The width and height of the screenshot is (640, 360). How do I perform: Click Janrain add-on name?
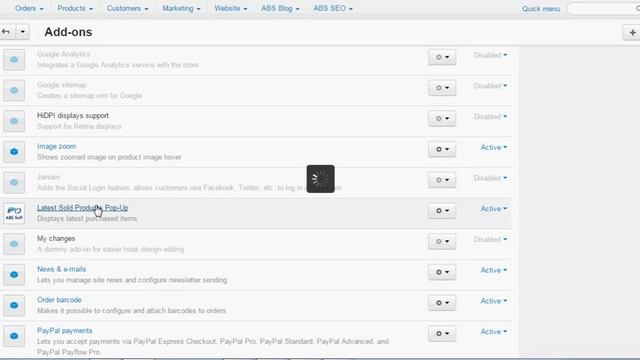48,177
